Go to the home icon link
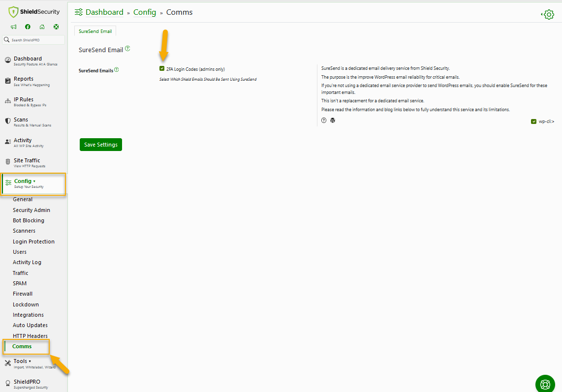562x392 pixels. [42, 27]
